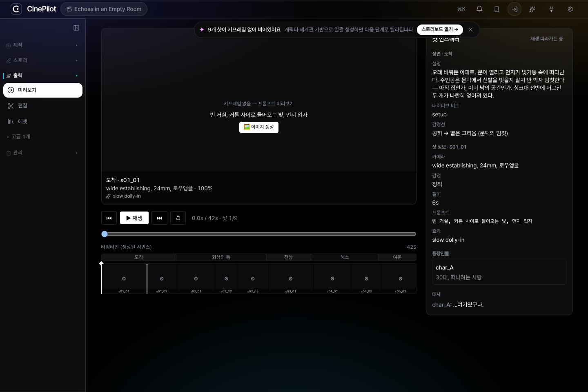Open the notifications bell
The height and width of the screenshot is (392, 588).
tap(479, 9)
